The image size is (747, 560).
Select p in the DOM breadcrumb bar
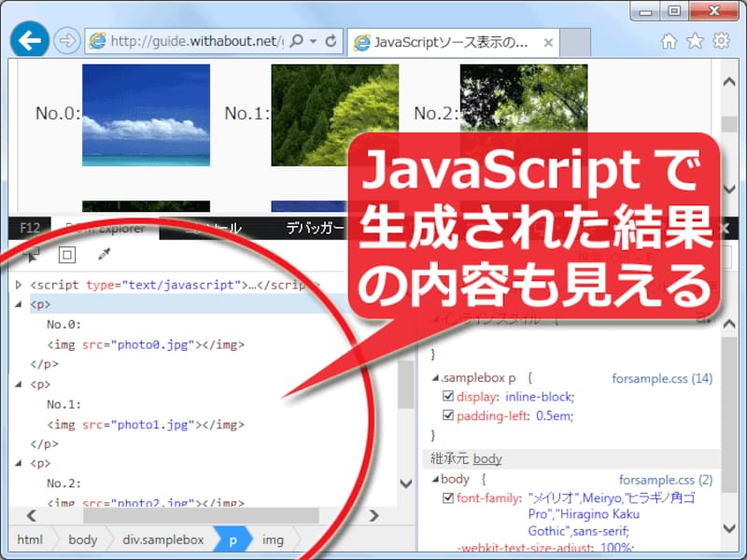233,539
